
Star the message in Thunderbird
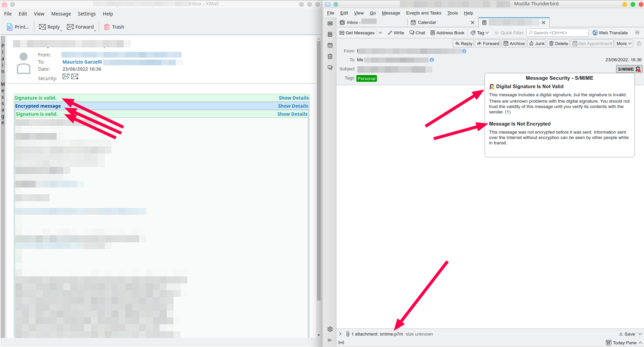(x=639, y=43)
